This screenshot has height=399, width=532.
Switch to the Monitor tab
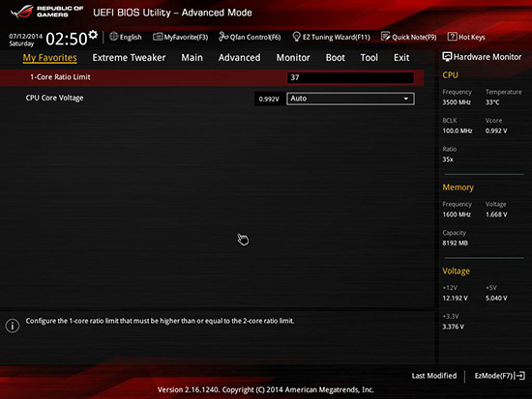[293, 58]
